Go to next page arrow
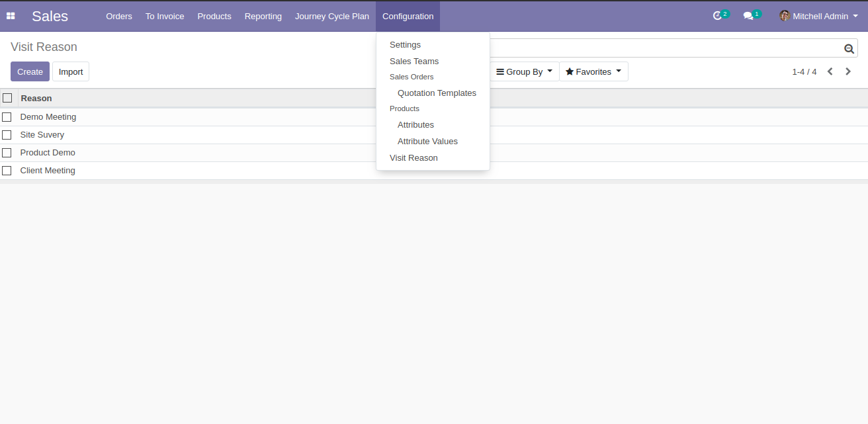The image size is (868, 424). [848, 71]
